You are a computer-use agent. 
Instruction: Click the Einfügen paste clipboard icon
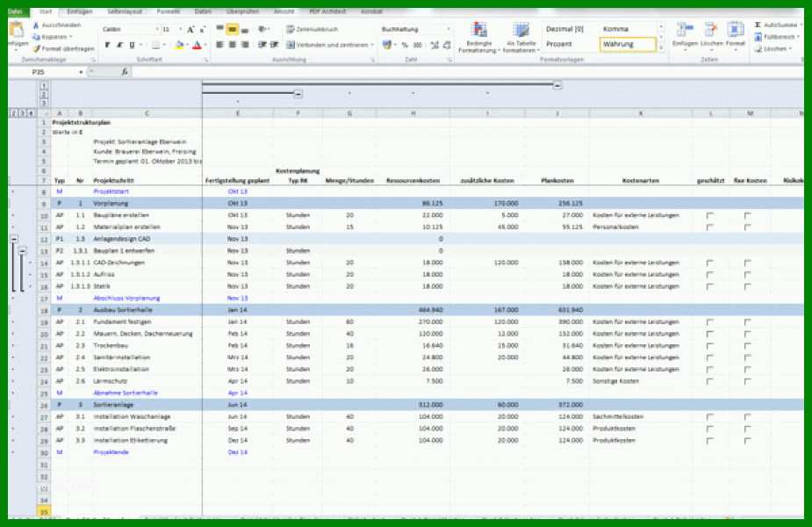[x=17, y=30]
